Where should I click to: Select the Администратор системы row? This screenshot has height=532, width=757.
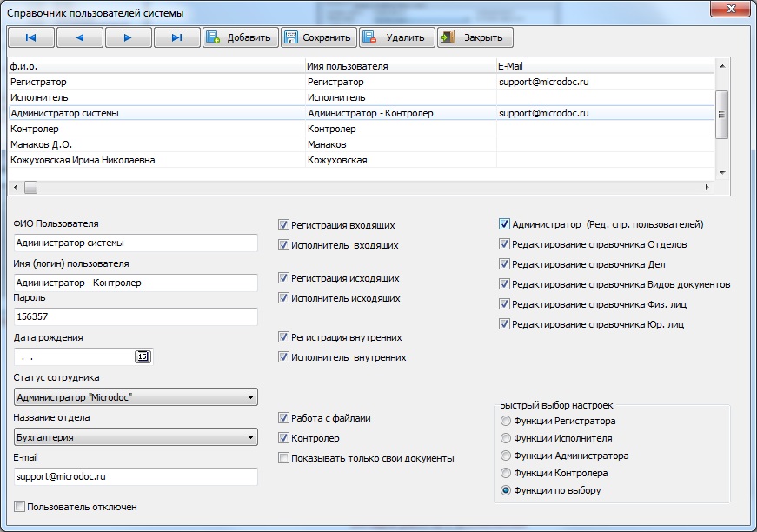pyautogui.click(x=362, y=114)
